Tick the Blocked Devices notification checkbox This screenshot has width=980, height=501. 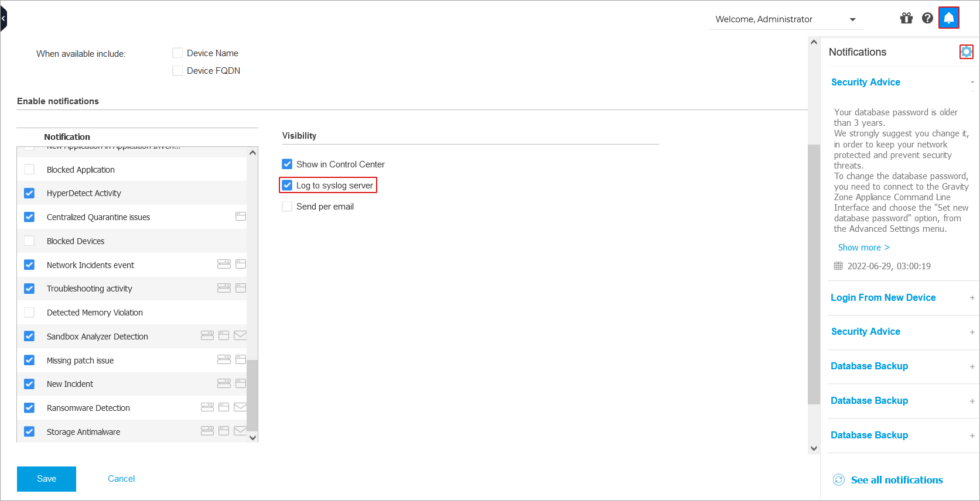pos(29,241)
